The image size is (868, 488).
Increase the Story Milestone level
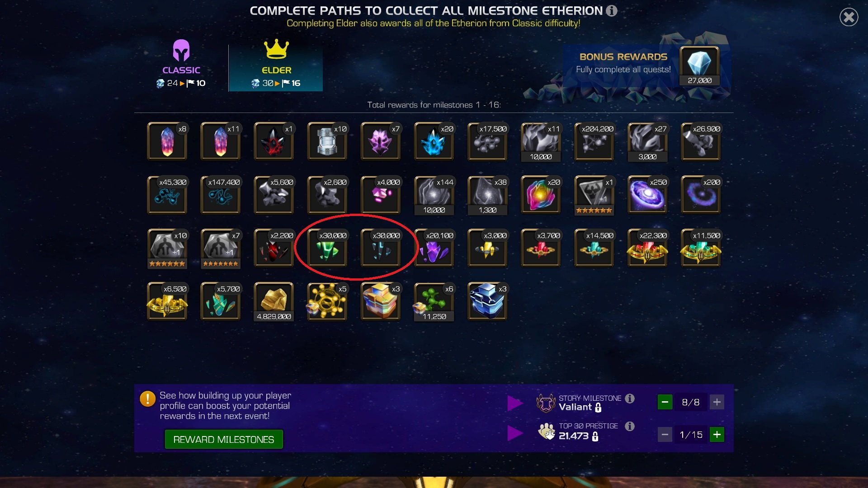click(x=717, y=402)
